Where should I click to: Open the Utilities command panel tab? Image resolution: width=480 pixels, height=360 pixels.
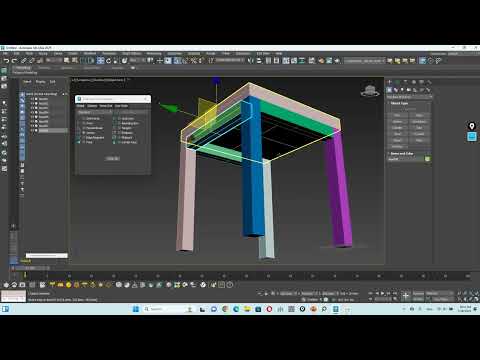[x=429, y=82]
